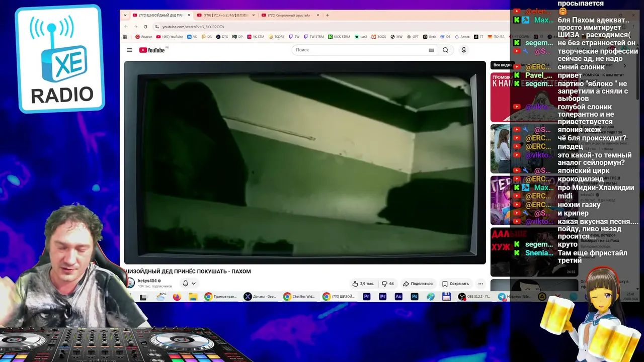This screenshot has height=362, width=644.
Task: Open the Алиса bookmark
Action: click(x=462, y=37)
